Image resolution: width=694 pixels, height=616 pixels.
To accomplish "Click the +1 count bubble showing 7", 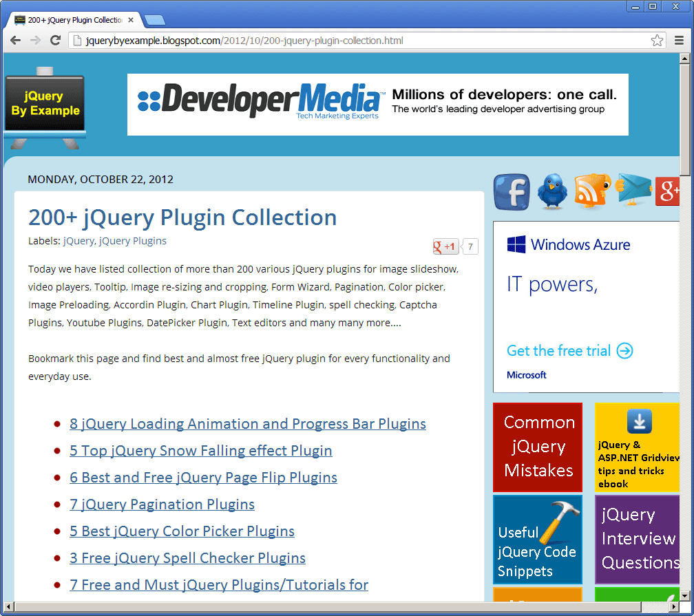I will coord(470,246).
